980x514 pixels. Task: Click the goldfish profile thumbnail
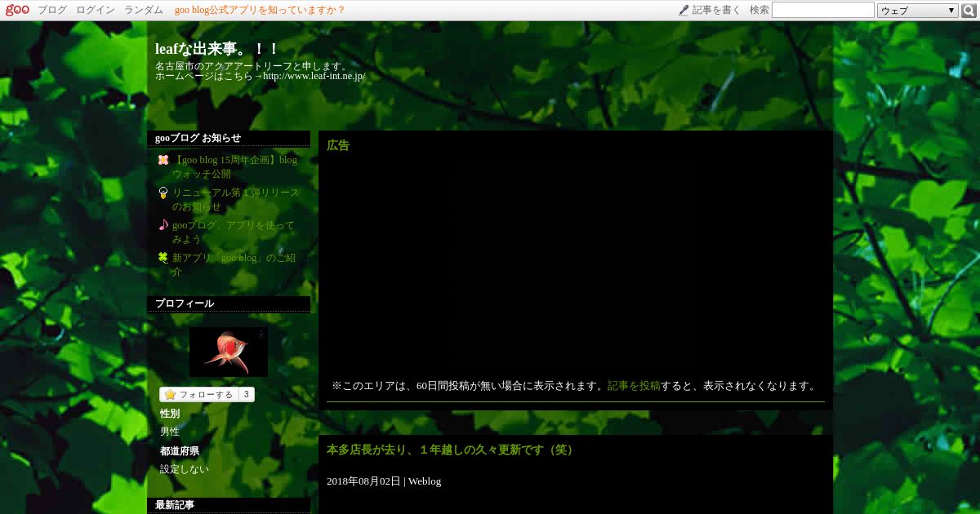[229, 352]
